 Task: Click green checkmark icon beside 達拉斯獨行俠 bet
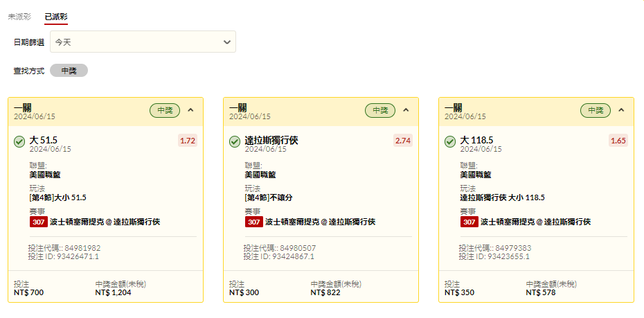click(235, 142)
